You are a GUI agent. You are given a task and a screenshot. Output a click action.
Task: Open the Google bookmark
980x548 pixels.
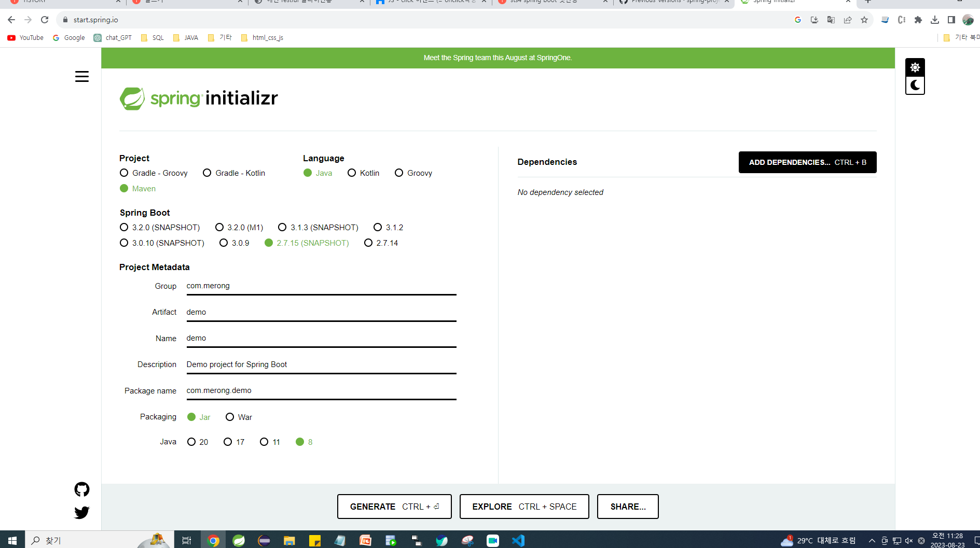pos(69,38)
